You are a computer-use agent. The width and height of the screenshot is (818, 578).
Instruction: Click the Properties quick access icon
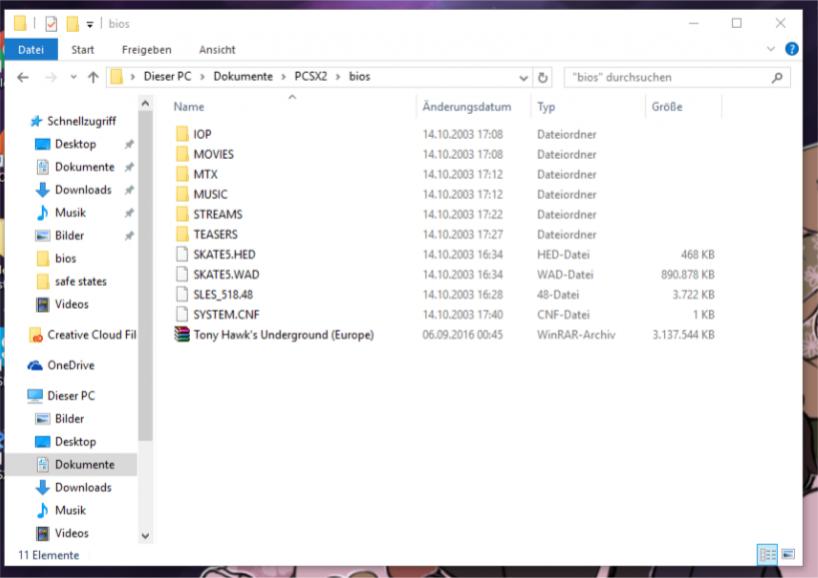(x=51, y=24)
